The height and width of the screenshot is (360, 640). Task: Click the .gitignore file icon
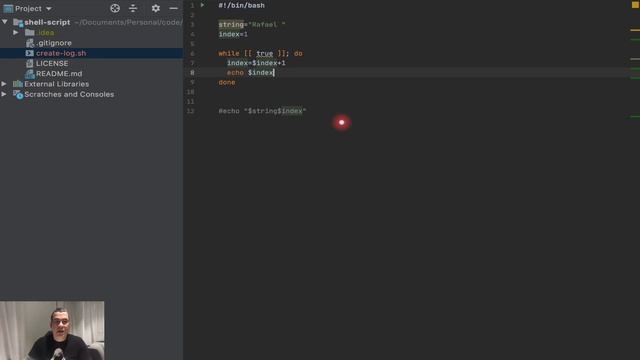pos(30,43)
